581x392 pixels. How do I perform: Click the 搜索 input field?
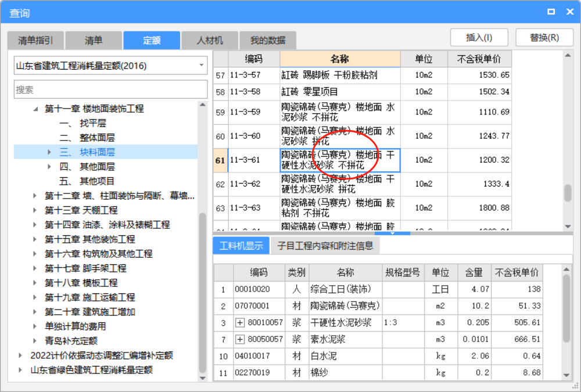pos(110,89)
